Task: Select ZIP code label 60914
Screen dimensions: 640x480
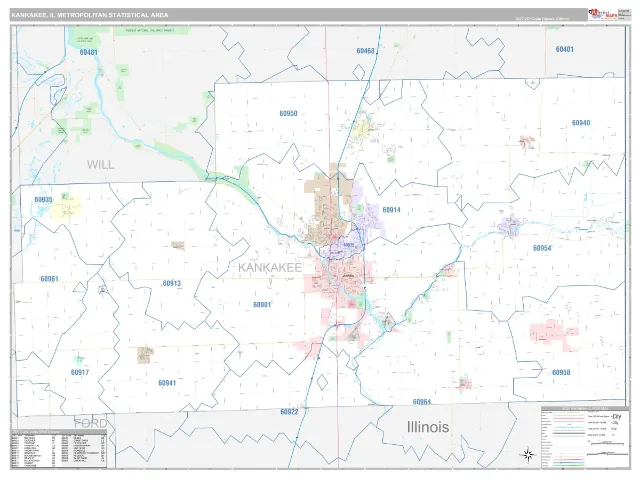Action: tap(391, 210)
